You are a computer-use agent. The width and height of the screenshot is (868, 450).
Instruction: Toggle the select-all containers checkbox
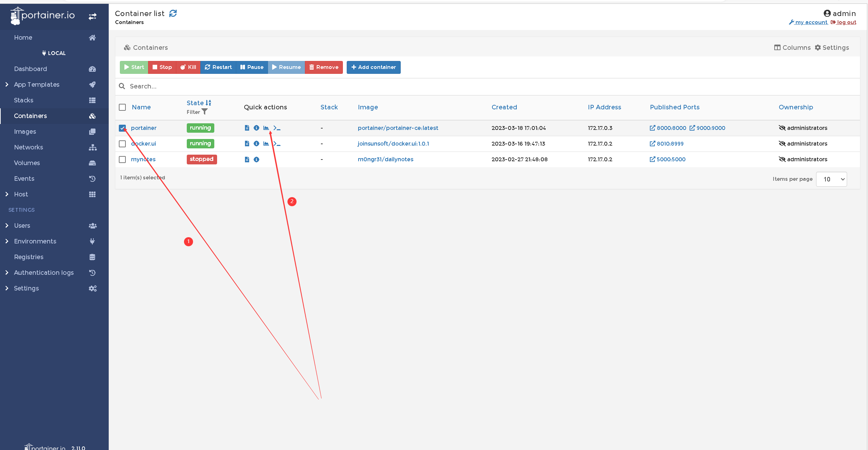click(122, 107)
